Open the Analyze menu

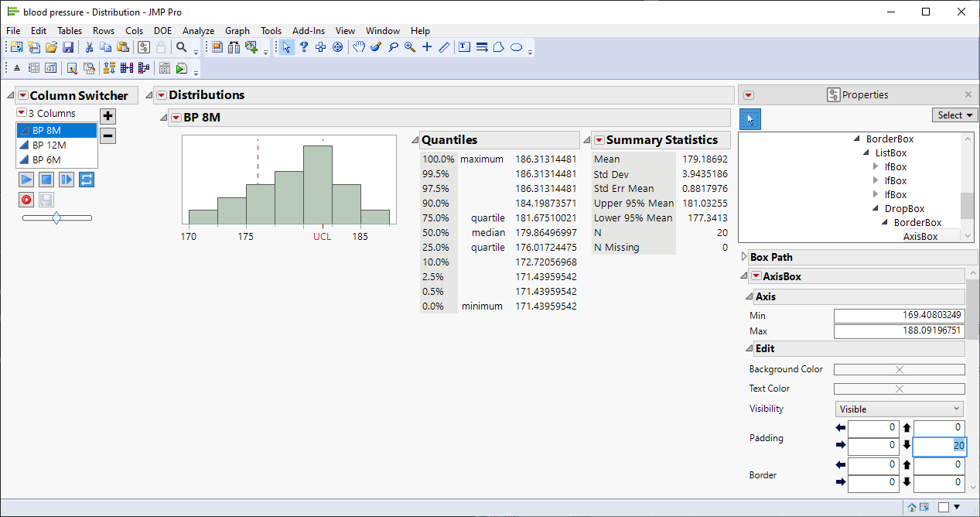[198, 31]
